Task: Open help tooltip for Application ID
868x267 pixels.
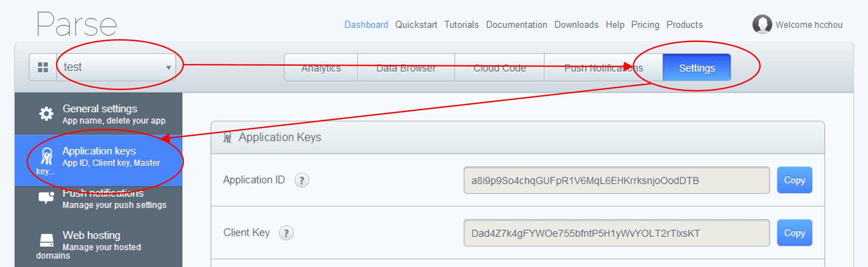Action: coord(302,181)
